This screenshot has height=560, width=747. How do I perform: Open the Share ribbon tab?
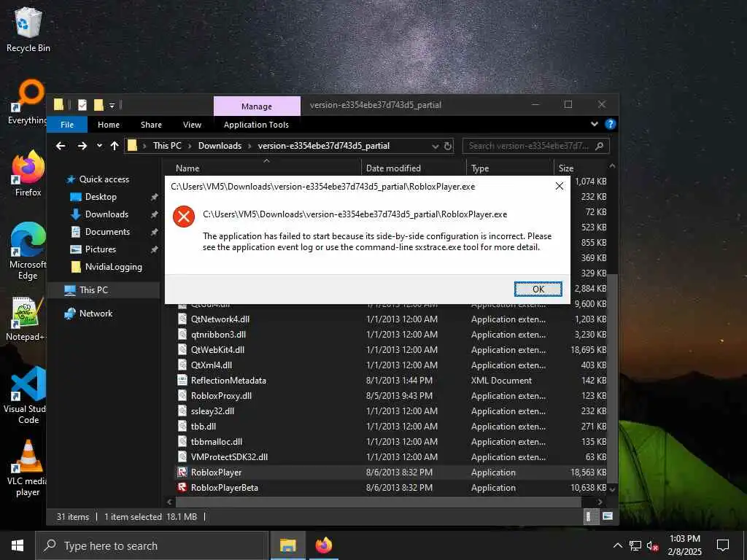click(x=151, y=125)
